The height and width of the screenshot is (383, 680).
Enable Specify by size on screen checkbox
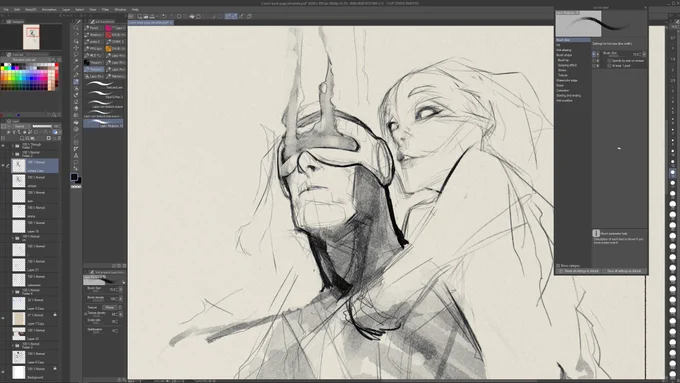[x=609, y=61]
